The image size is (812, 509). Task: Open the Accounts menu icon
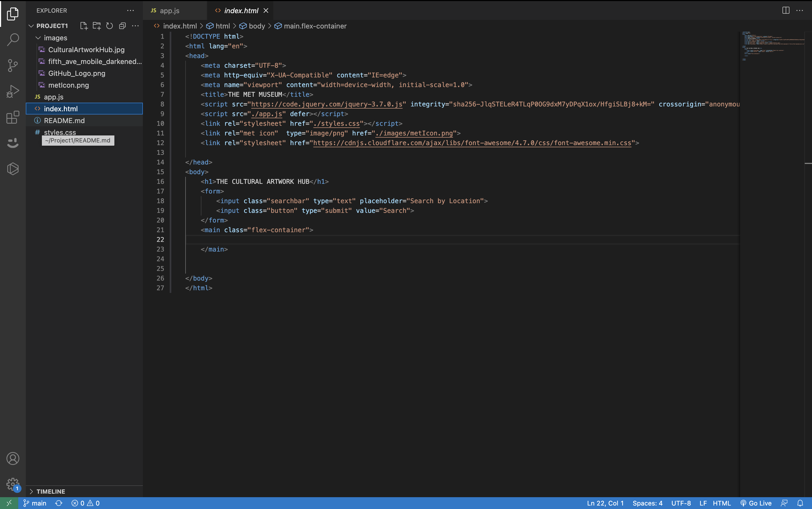click(x=13, y=458)
